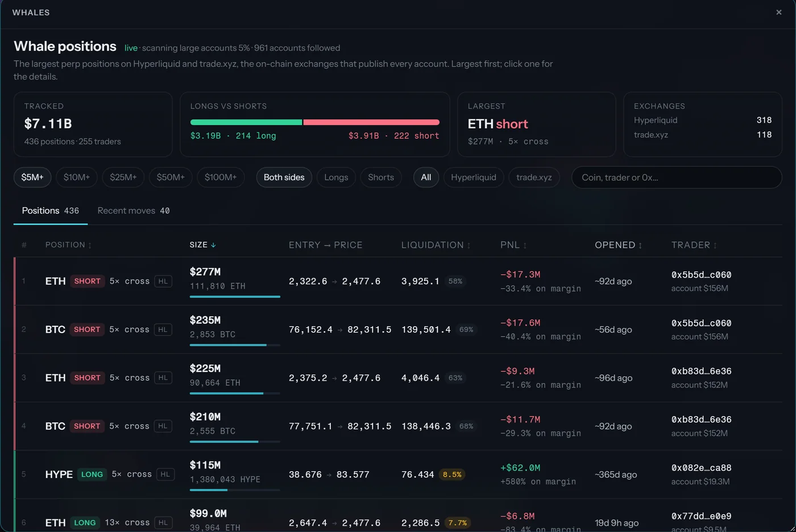This screenshot has width=796, height=532.
Task: Filter by trade.xyz exchange chip
Action: [x=534, y=177]
